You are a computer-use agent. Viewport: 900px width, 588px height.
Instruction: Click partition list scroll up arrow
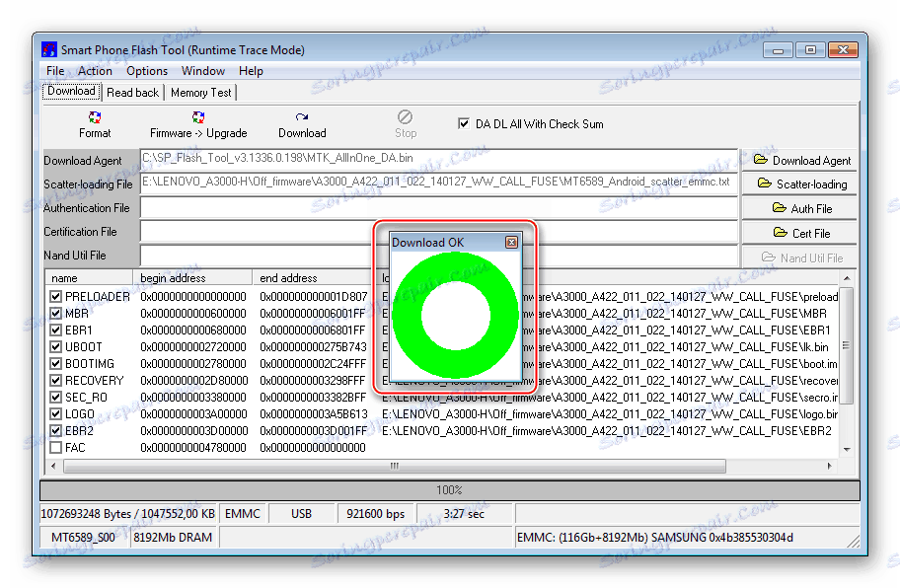click(847, 277)
